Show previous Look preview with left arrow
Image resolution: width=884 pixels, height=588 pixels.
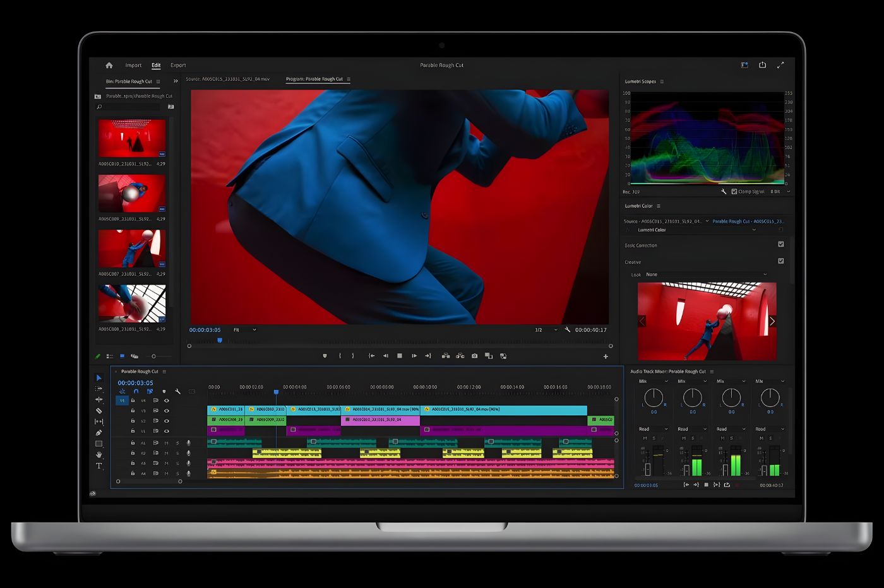642,321
